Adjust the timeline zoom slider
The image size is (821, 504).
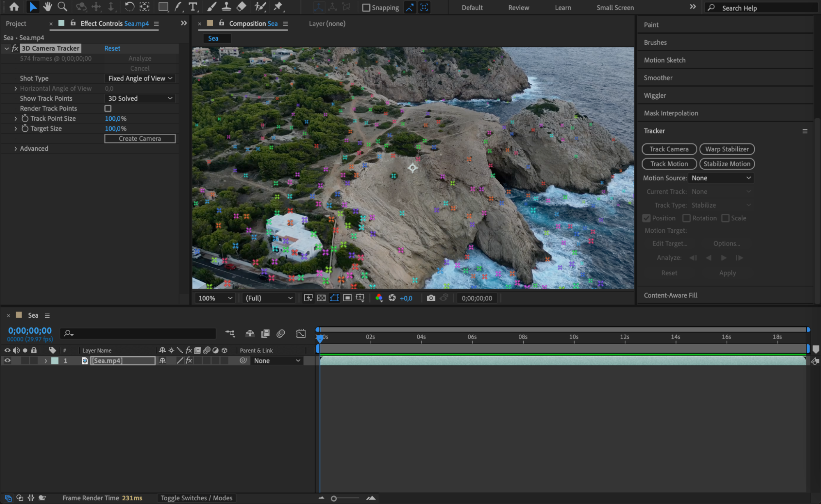(334, 498)
